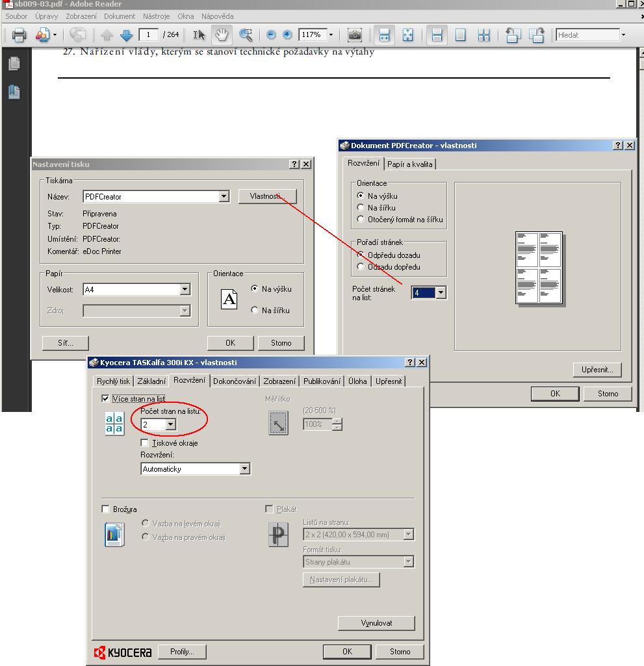
Task: Set Fit Width page view
Action: point(384,35)
